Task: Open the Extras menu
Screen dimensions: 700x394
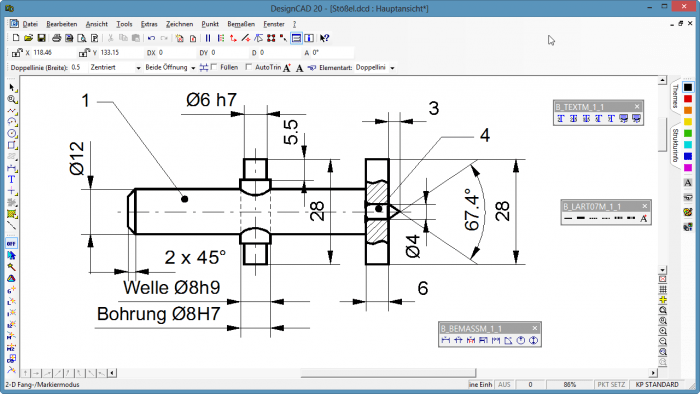Action: click(x=149, y=24)
